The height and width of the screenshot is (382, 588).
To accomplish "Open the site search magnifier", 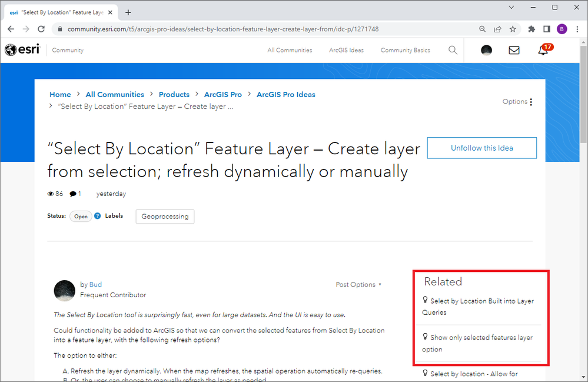I will (x=453, y=50).
